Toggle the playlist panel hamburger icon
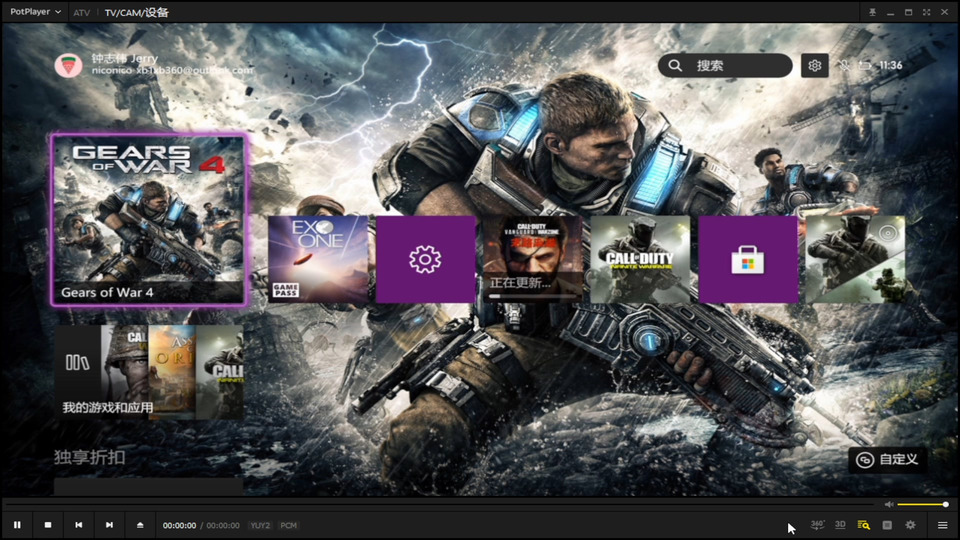The width and height of the screenshot is (960, 540). [x=943, y=525]
